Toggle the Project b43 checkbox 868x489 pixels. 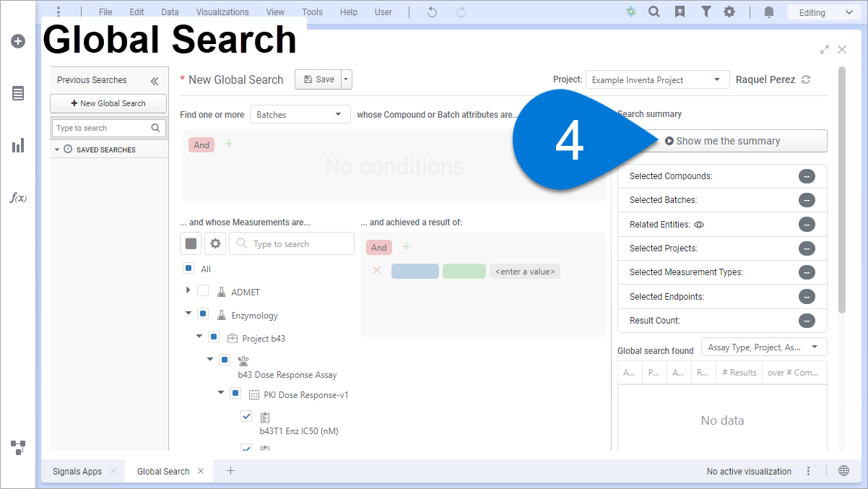(214, 337)
